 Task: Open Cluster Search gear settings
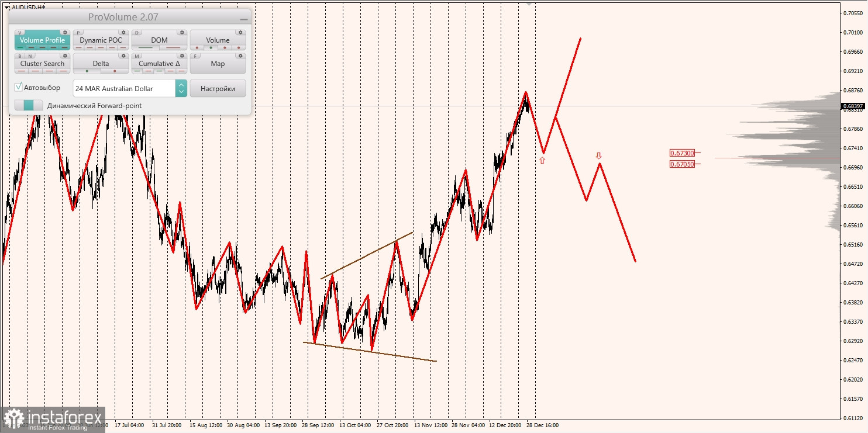coord(65,56)
